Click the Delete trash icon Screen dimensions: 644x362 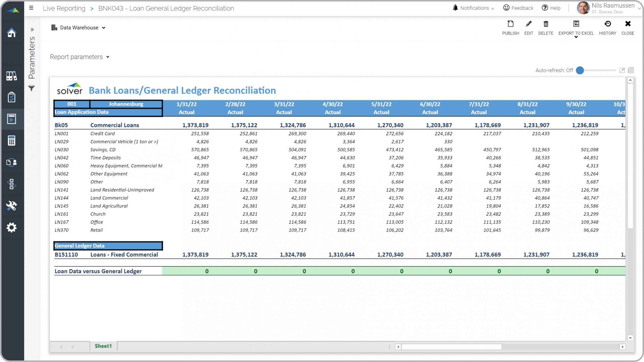click(x=546, y=24)
